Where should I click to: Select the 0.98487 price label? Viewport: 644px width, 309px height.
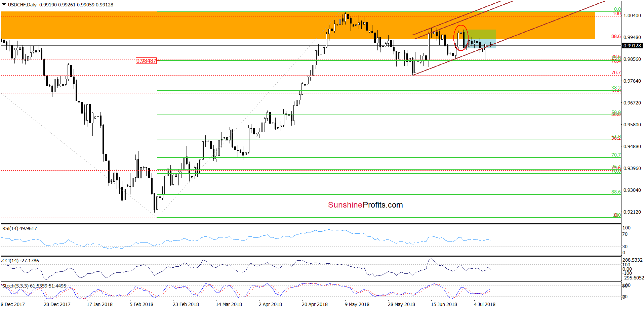(x=146, y=61)
